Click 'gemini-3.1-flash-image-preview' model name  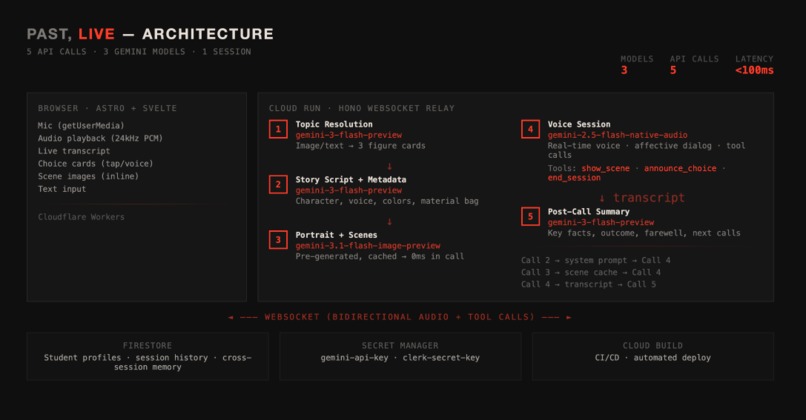coord(368,246)
